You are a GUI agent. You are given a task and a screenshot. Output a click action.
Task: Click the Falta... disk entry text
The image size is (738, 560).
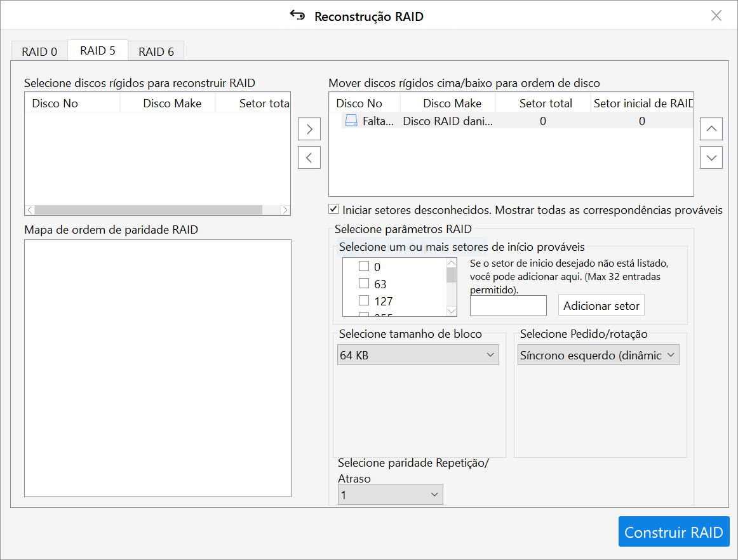coord(378,121)
